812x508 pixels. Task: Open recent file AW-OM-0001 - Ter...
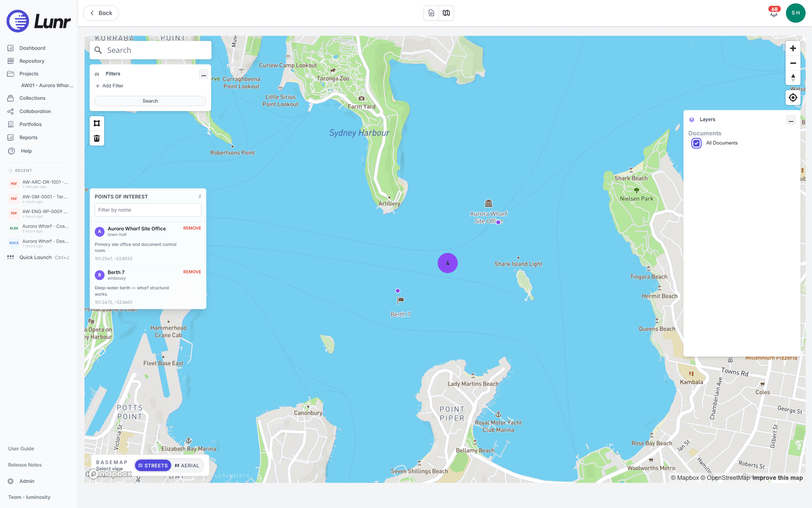coord(39,199)
